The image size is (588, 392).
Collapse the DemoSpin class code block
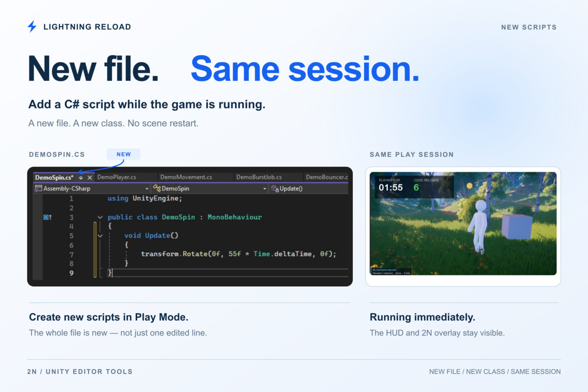click(100, 217)
